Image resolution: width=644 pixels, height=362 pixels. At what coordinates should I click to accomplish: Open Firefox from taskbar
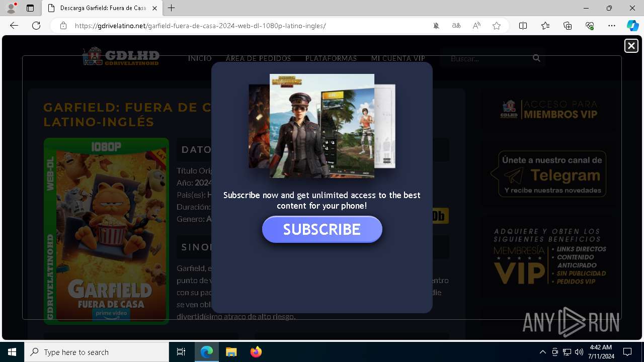coord(256,352)
